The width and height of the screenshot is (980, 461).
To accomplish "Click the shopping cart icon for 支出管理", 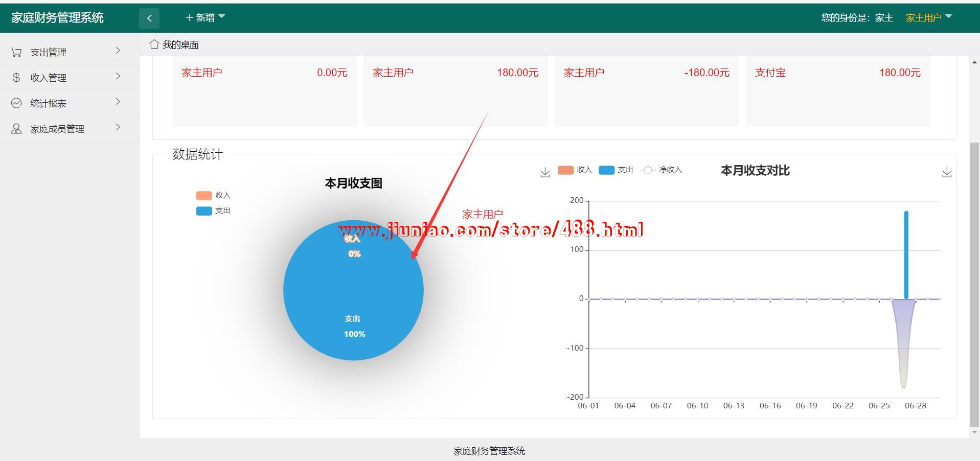I will tap(16, 52).
